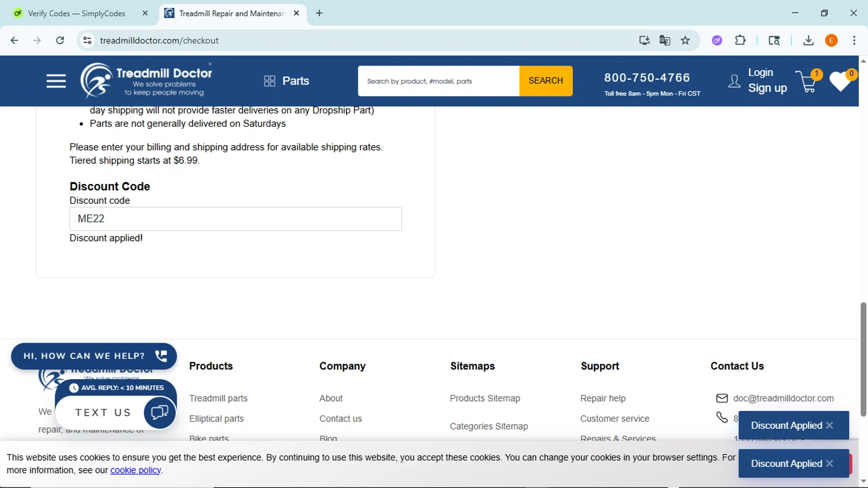Screen dimensions: 868x488
Task: Open the hamburger navigation menu
Action: point(56,81)
